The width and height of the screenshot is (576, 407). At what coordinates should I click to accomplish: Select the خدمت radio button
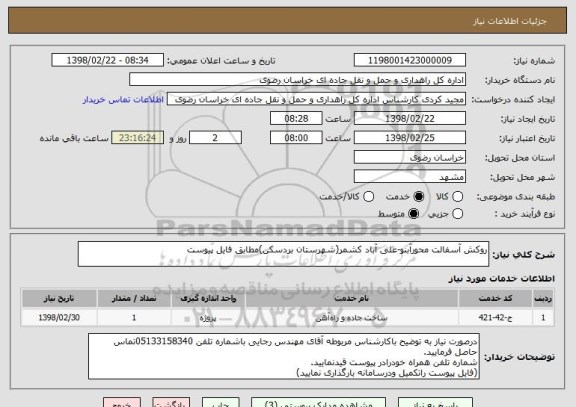[419, 197]
